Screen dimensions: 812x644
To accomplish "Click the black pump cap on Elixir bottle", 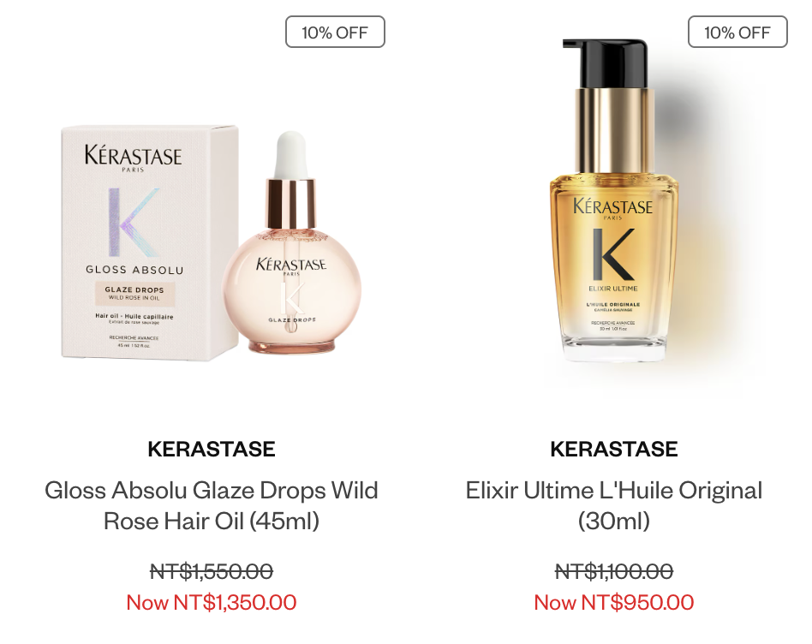I will tap(606, 63).
